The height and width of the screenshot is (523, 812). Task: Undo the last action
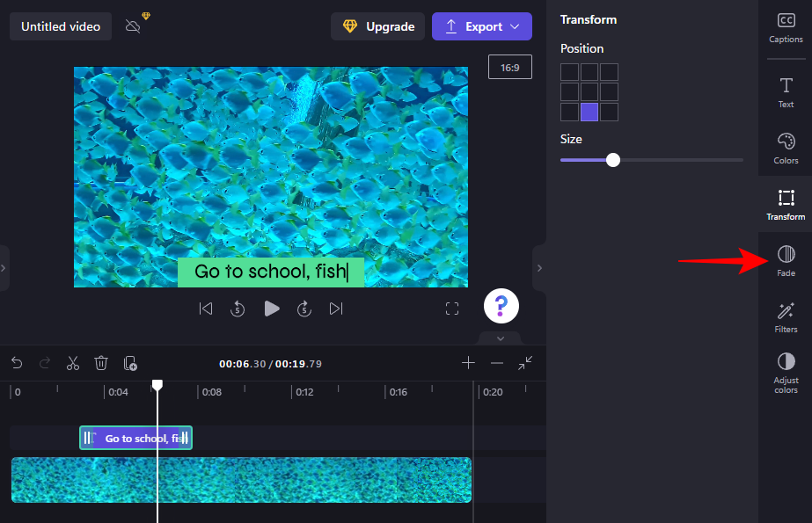[17, 363]
